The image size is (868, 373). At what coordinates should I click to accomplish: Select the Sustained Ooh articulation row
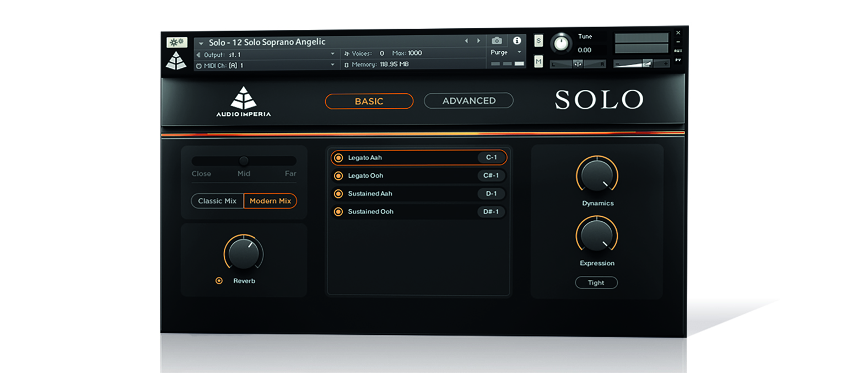click(x=419, y=212)
